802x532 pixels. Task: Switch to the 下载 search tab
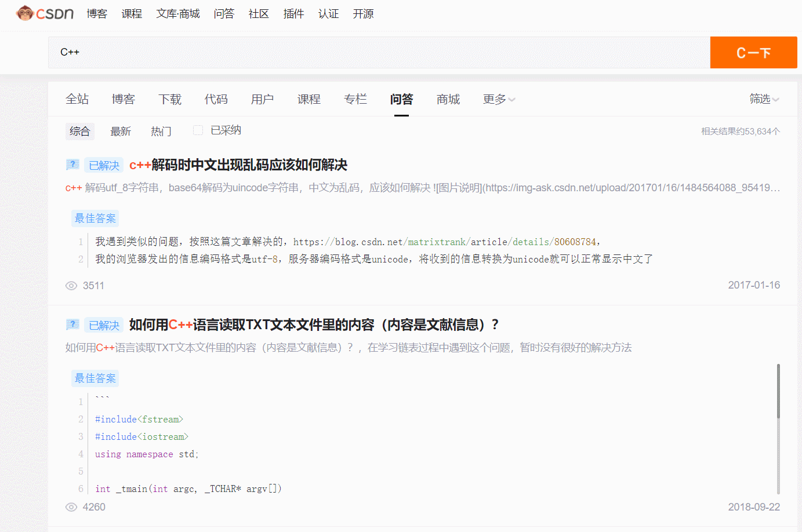pyautogui.click(x=170, y=99)
